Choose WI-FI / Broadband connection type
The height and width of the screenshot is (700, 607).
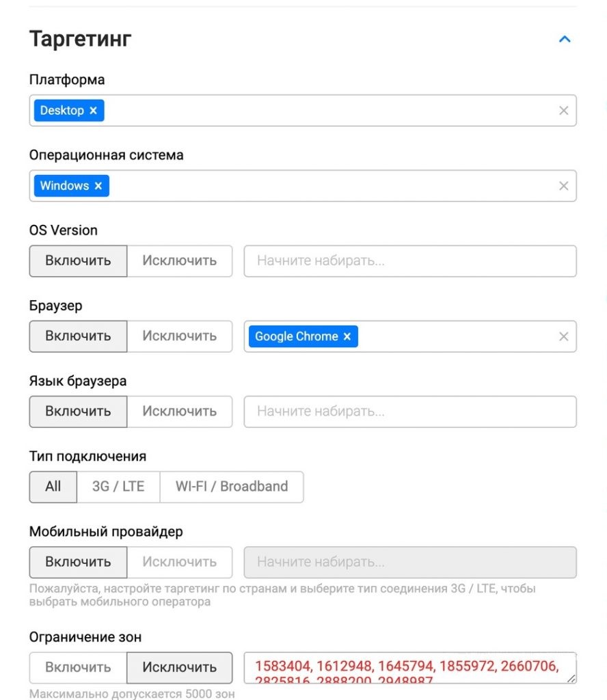[232, 486]
